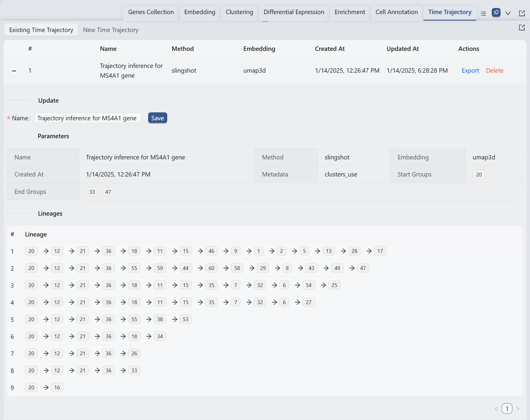Switch to the Clustering tab
Screen dimensions: 530x420
239,12
